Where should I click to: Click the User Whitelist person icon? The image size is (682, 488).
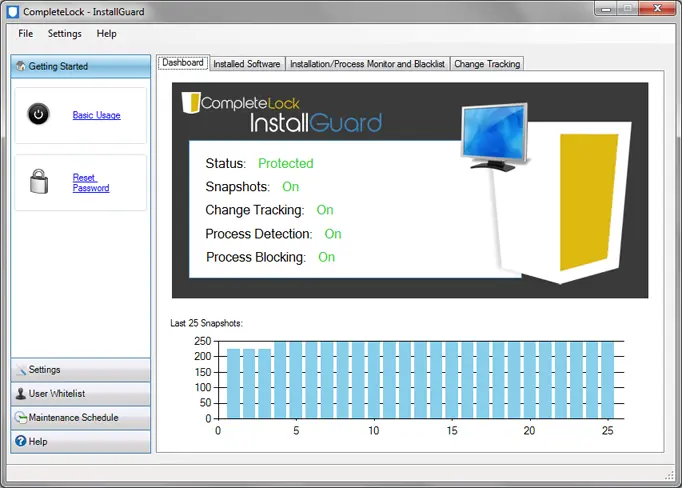coord(20,394)
